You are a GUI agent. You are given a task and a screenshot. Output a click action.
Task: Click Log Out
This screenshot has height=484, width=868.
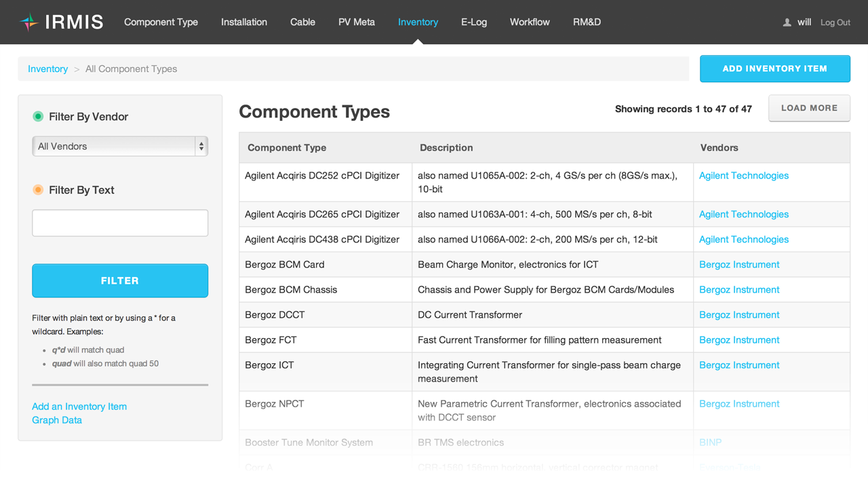pos(835,22)
